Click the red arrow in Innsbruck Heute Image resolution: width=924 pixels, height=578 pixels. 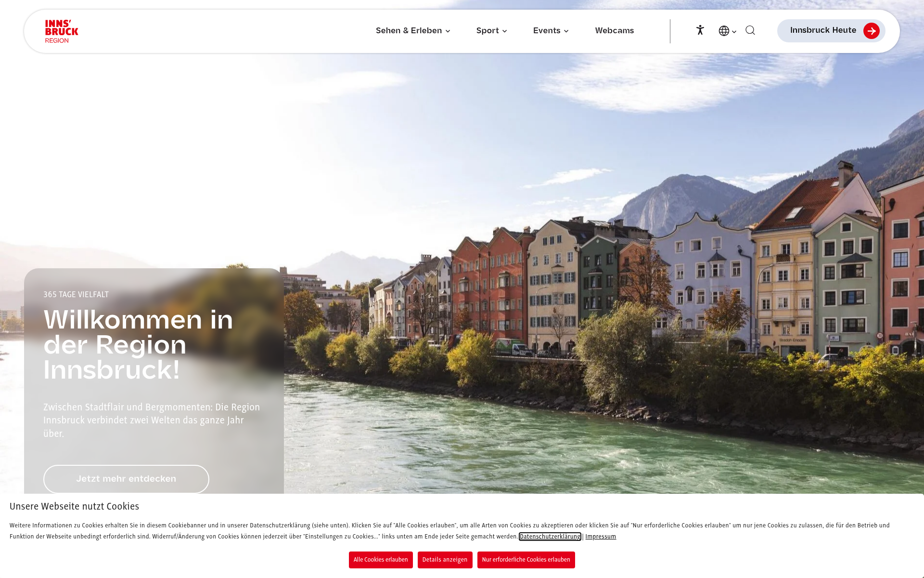coord(871,31)
